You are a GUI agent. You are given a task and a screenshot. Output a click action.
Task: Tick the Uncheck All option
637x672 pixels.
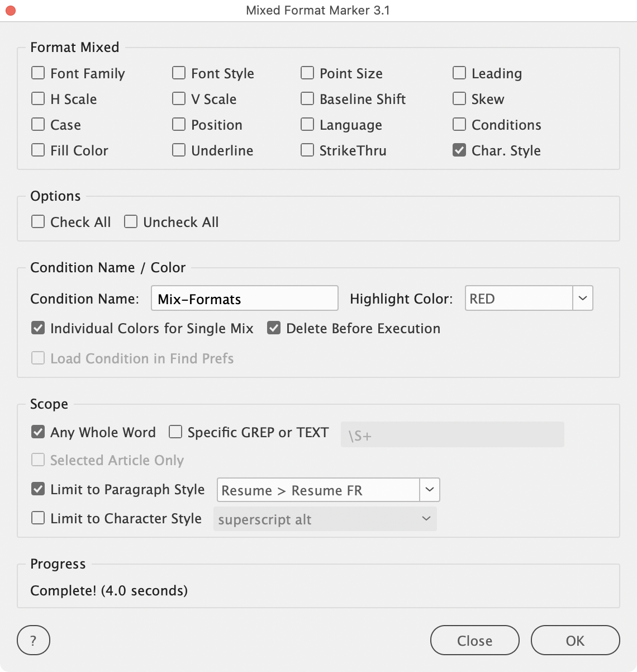point(131,222)
